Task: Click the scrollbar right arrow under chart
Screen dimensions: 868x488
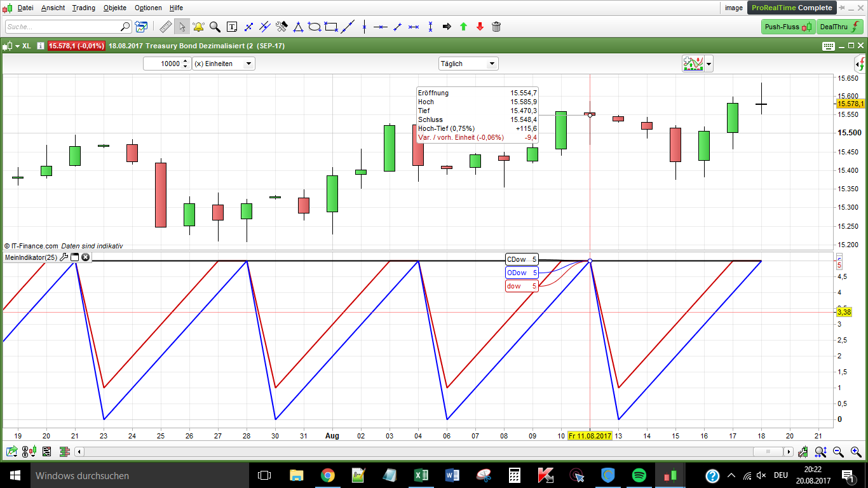Action: coord(789,452)
